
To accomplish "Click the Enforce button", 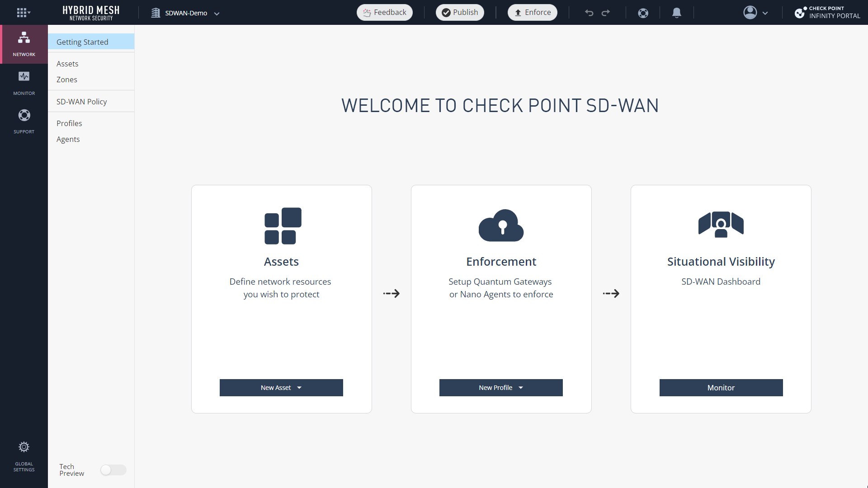I will pyautogui.click(x=533, y=13).
